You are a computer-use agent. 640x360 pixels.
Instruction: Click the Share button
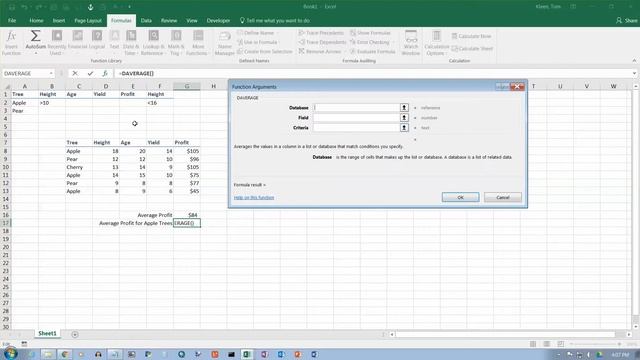click(x=627, y=20)
